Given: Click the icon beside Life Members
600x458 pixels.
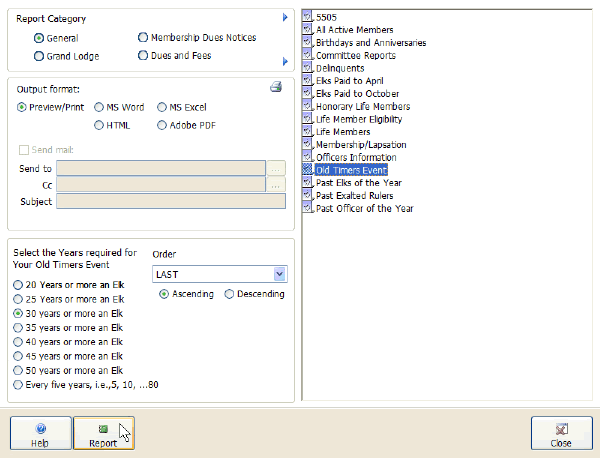Looking at the screenshot, I should coord(308,132).
